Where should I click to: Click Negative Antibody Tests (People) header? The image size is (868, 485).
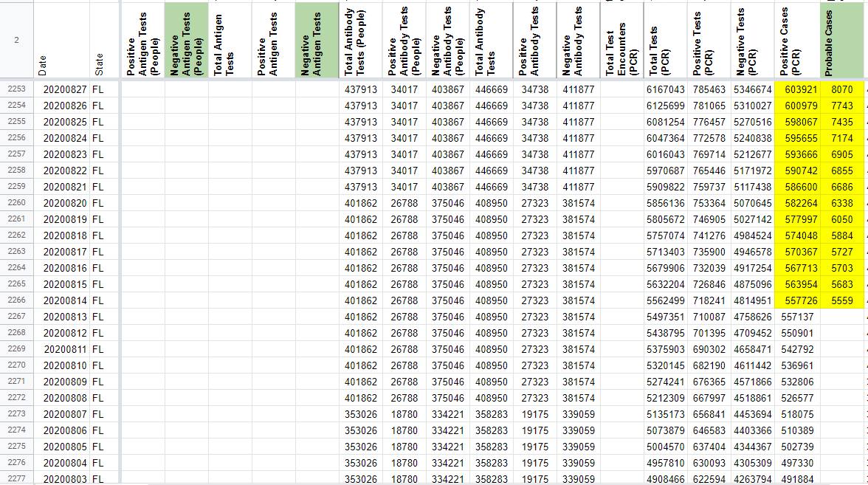(448, 40)
